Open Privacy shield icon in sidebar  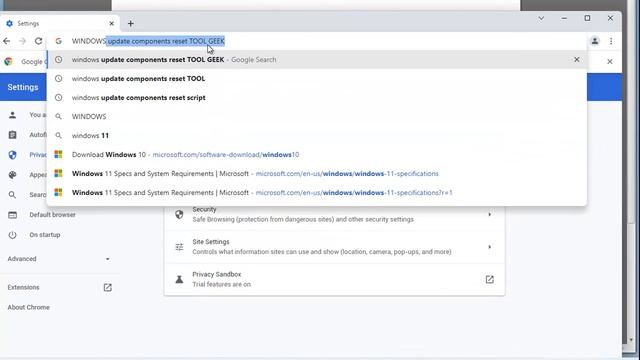point(12,155)
